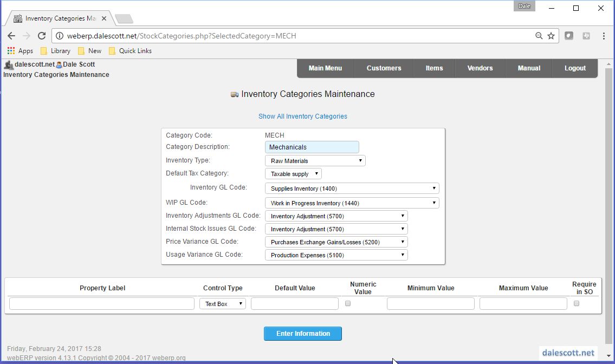
Task: Click the inventory icon beside Inventory Categories Maintenance heading
Action: coord(234,94)
